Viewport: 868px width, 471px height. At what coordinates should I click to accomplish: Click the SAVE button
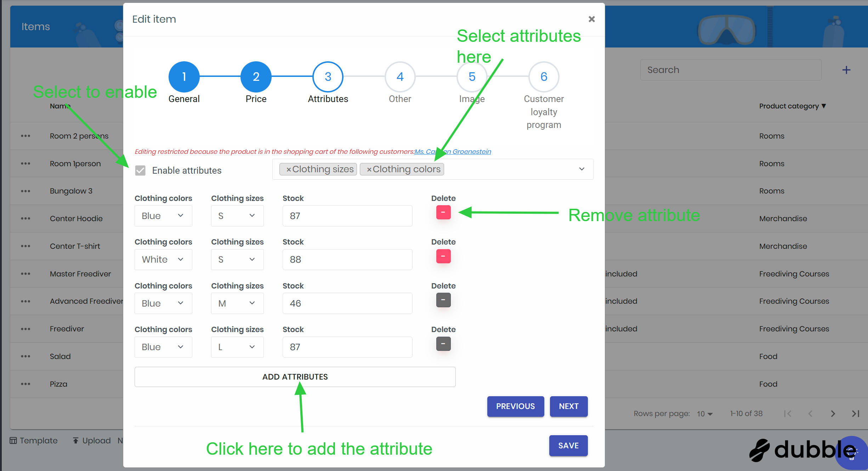point(568,446)
